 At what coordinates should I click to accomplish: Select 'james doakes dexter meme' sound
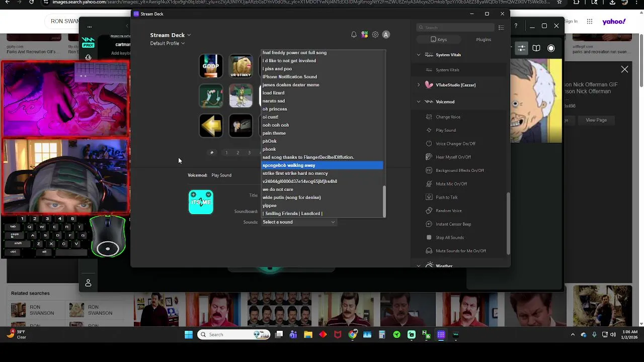(322, 85)
